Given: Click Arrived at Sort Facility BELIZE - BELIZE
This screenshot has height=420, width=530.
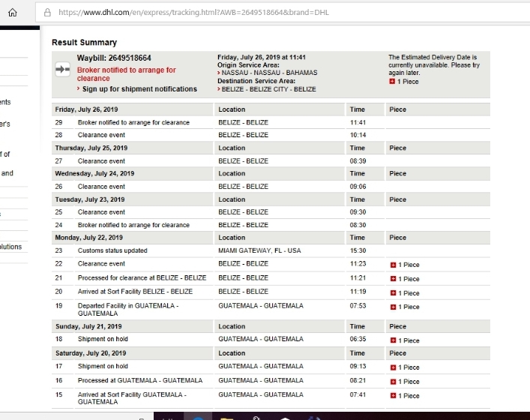Looking at the screenshot, I should 135,292.
